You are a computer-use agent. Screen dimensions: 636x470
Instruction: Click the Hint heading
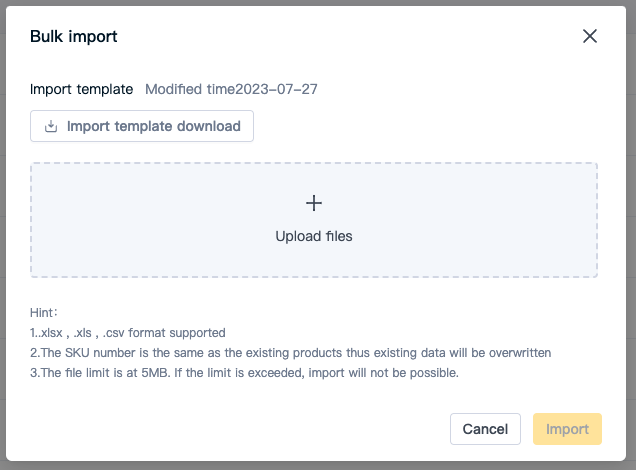point(44,313)
